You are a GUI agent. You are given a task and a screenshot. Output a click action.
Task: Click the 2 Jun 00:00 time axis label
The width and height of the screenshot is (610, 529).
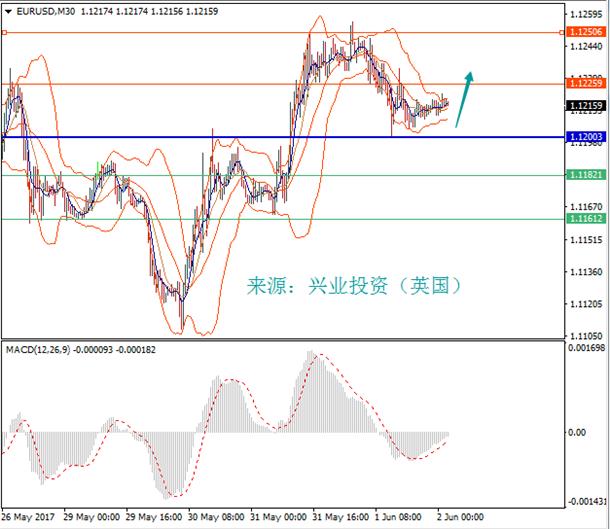pyautogui.click(x=460, y=517)
